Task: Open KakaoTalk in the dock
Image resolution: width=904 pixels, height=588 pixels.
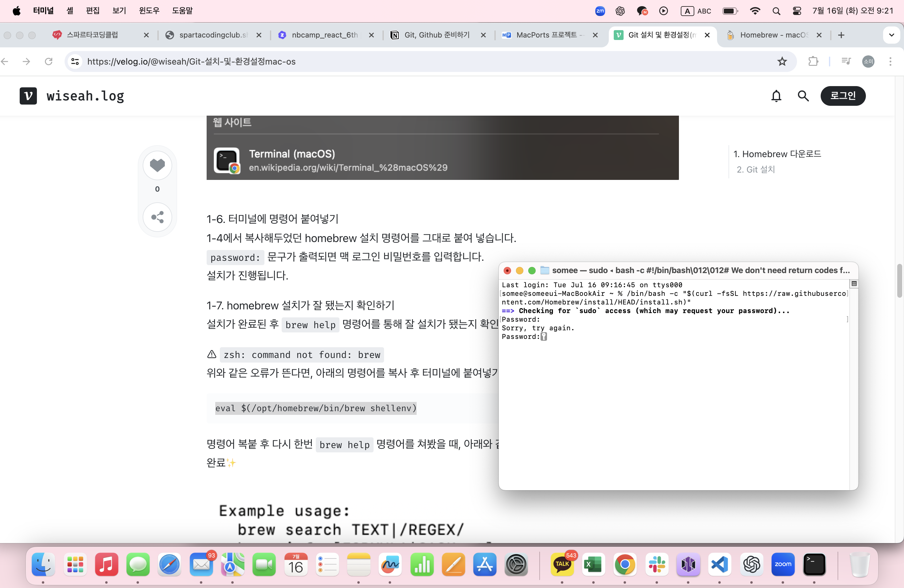Action: [x=562, y=564]
